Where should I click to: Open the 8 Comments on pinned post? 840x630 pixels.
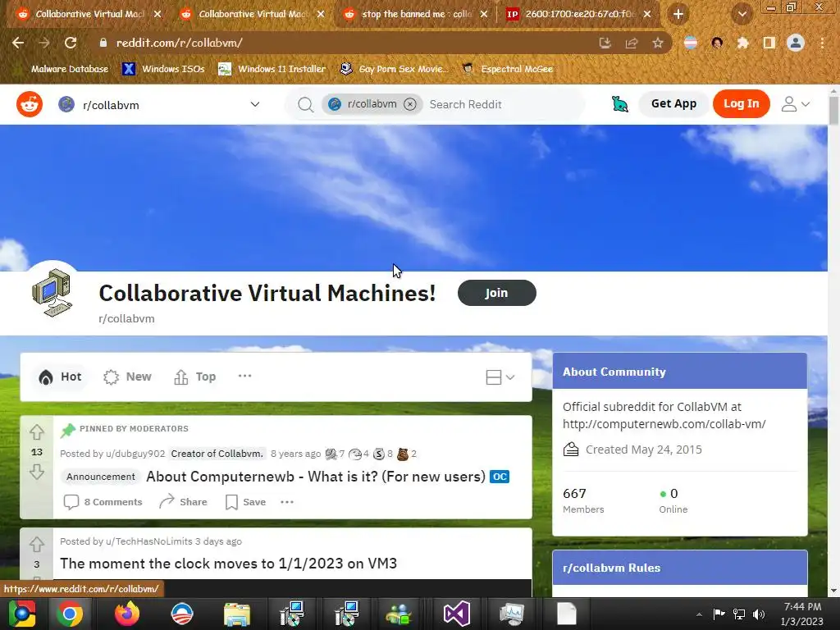tap(103, 502)
